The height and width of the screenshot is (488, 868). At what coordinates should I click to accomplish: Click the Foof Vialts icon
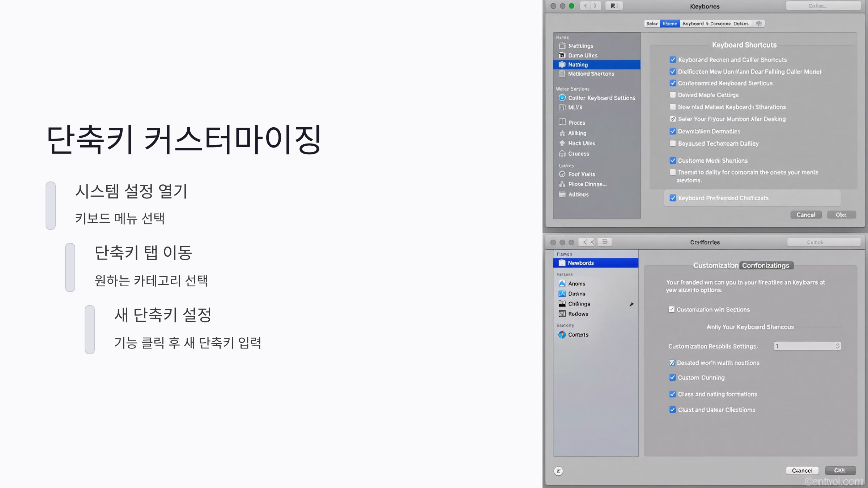click(x=562, y=174)
